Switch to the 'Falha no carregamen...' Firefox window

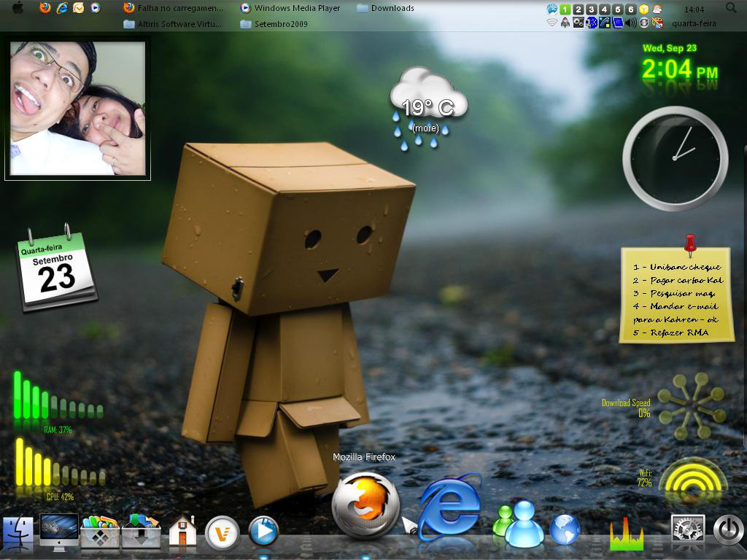click(173, 8)
